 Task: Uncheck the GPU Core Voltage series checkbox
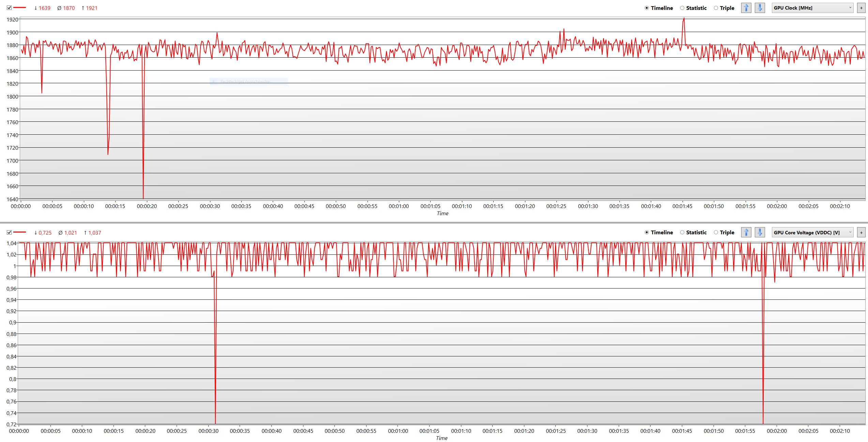pyautogui.click(x=9, y=233)
